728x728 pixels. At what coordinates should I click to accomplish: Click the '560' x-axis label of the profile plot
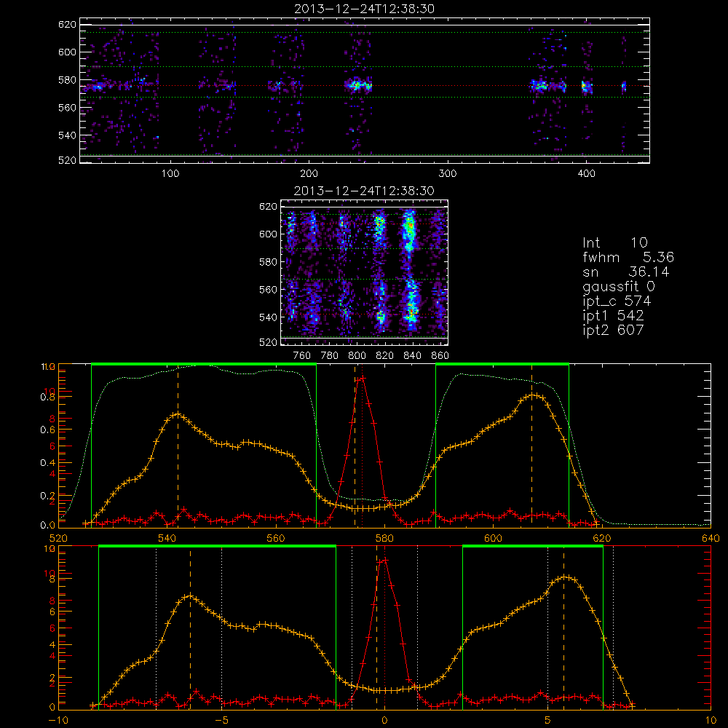(x=276, y=539)
